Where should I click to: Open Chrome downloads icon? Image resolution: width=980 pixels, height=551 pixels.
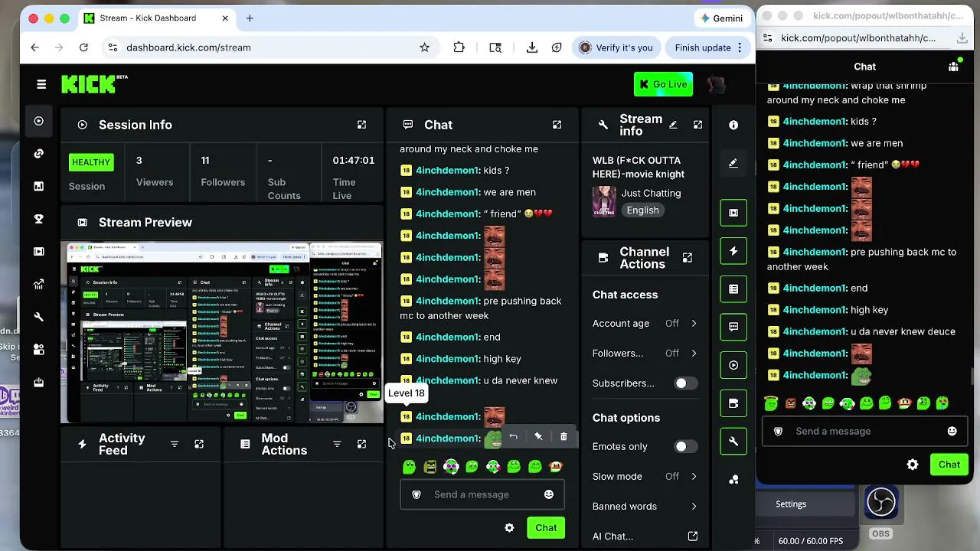[x=532, y=47]
